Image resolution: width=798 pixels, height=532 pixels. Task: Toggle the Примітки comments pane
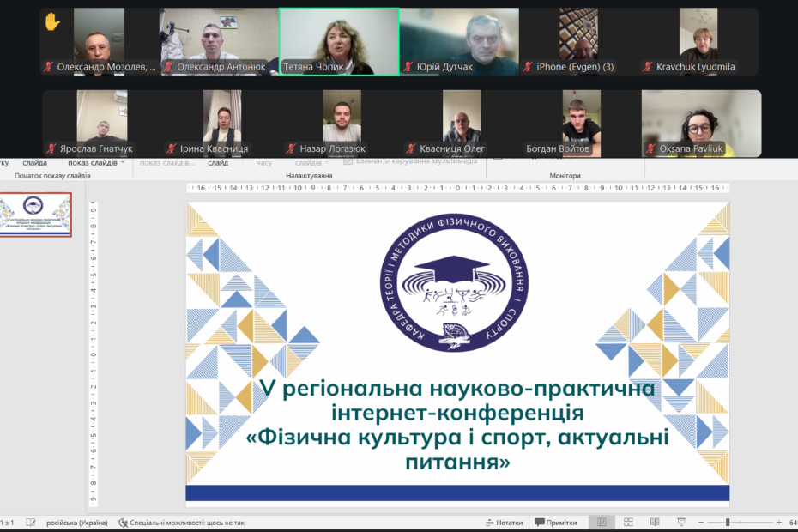[556, 522]
